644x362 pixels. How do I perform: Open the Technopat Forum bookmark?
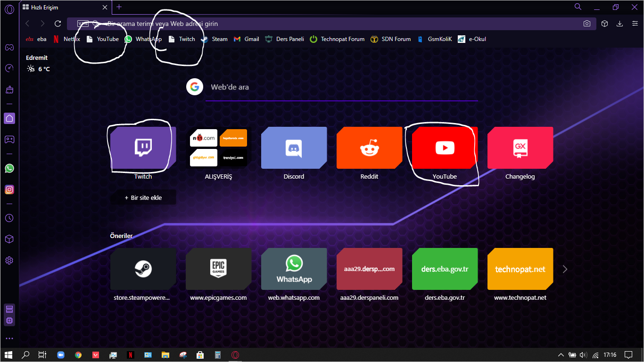[x=337, y=39]
